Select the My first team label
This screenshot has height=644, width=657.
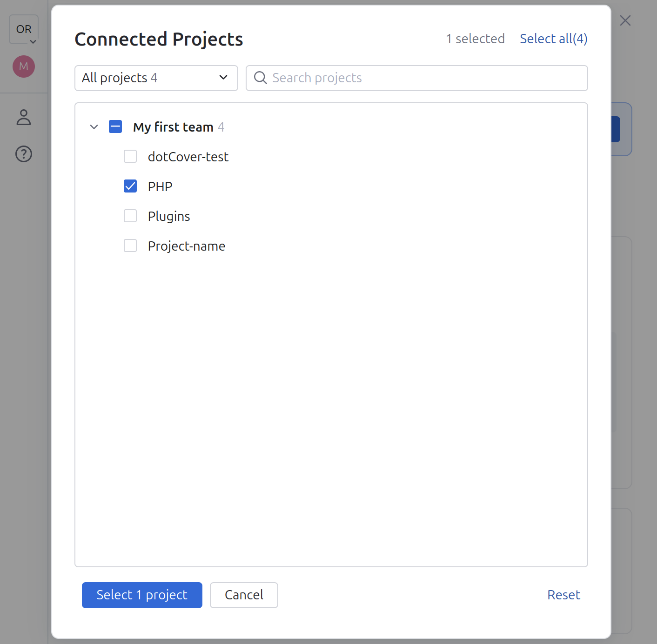pos(172,126)
